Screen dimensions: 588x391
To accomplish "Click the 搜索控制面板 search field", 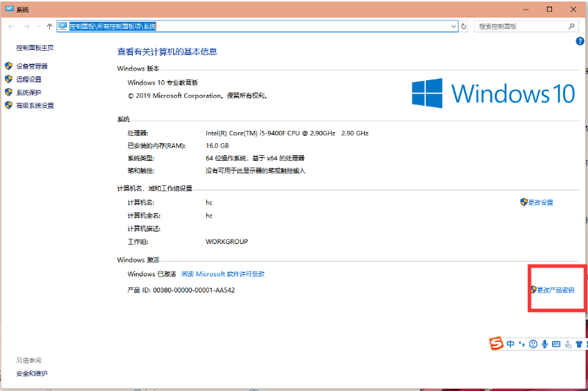I will pos(518,26).
